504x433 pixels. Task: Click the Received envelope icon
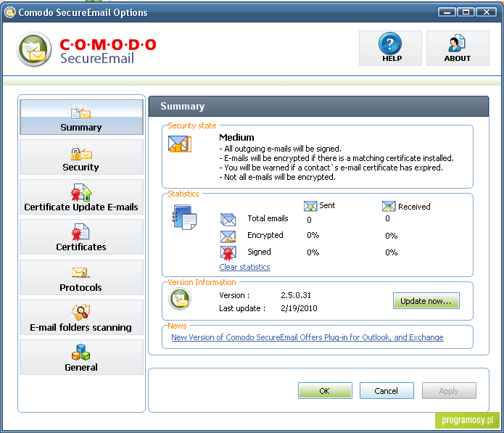coord(389,206)
